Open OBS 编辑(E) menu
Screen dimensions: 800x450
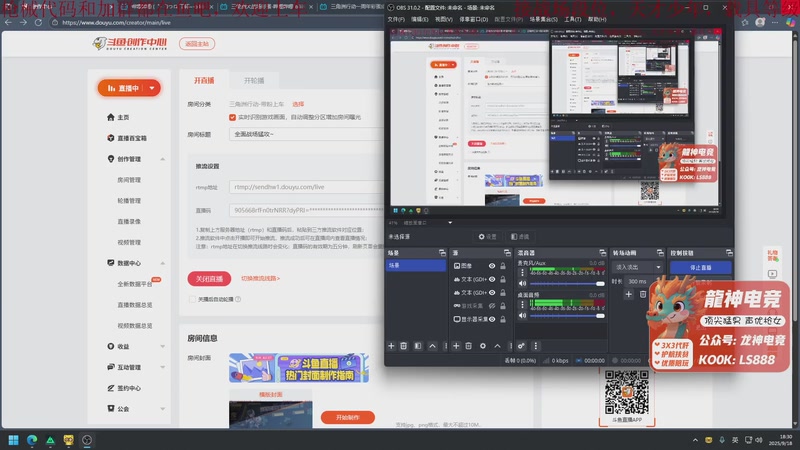(419, 19)
